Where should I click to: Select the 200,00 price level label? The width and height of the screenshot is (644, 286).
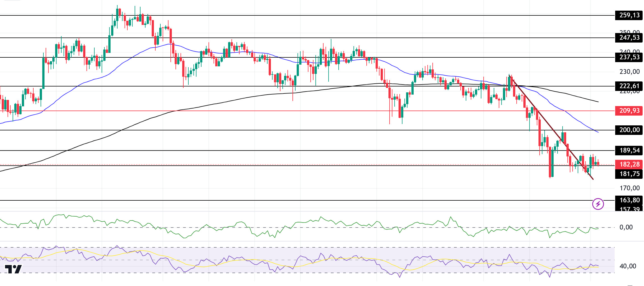tap(629, 130)
